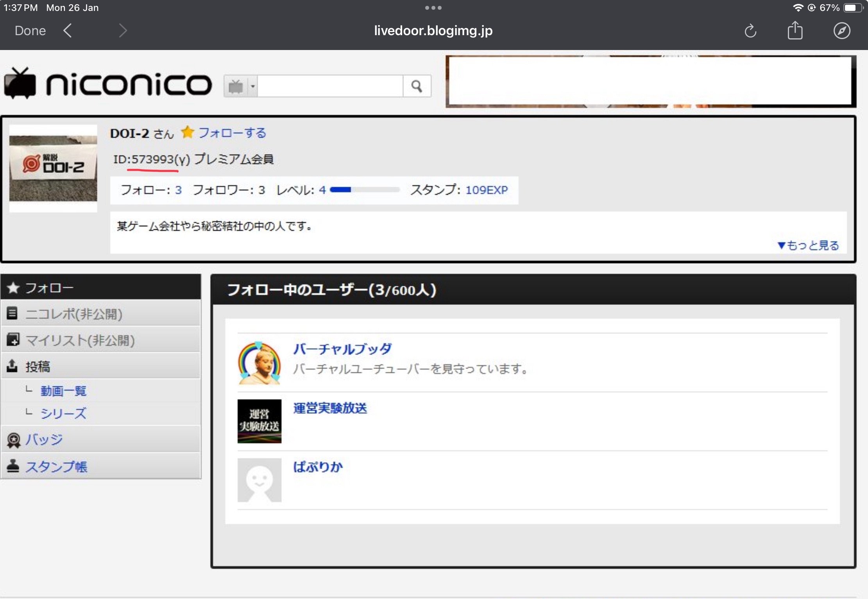868x599 pixels.
Task: Open スタンプ帳 sidebar item
Action: (x=56, y=466)
